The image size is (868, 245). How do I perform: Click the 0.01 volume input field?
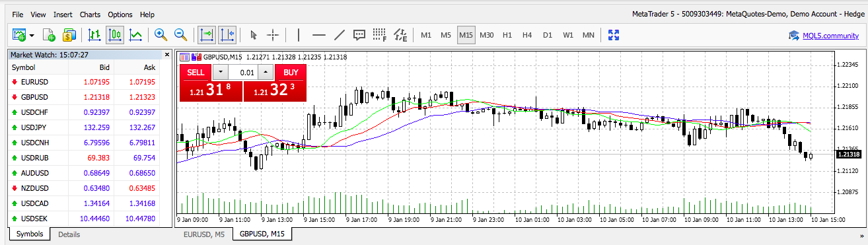243,72
